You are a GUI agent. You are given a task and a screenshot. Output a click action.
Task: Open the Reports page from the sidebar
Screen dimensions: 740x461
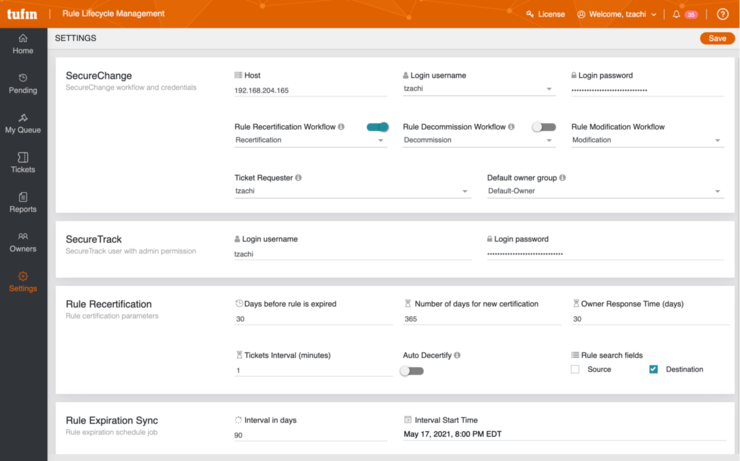pos(23,203)
